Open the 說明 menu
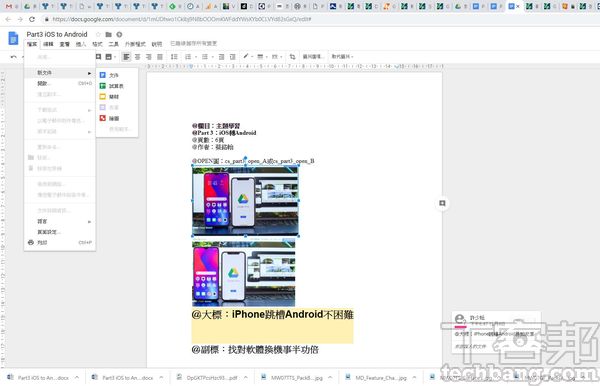The width and height of the screenshot is (600, 386). (x=157, y=44)
